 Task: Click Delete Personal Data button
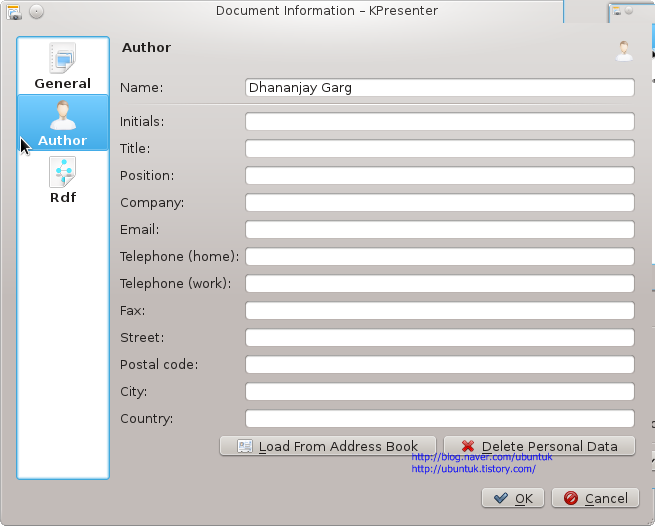539,446
